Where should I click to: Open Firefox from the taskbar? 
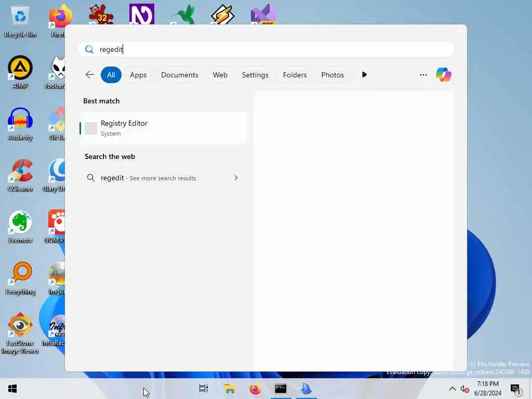(255, 389)
